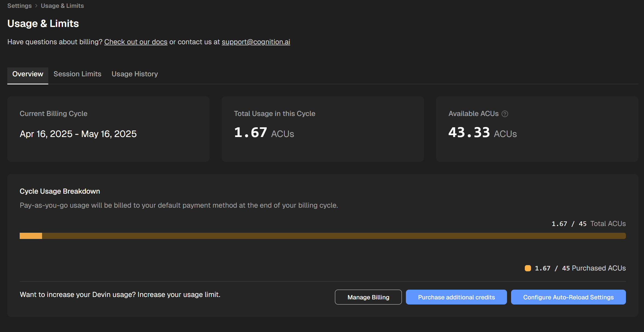Open Configure Auto-Reload Settings
This screenshot has height=332, width=644.
tap(568, 297)
